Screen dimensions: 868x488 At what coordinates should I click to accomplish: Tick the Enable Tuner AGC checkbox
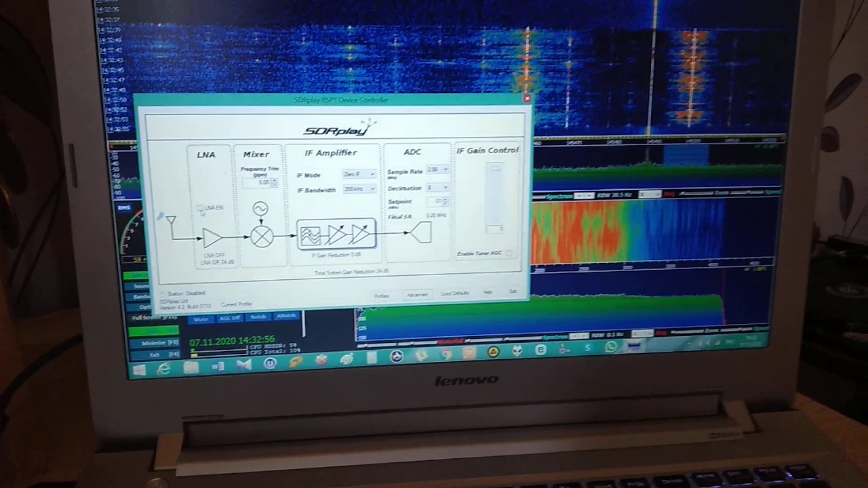509,253
